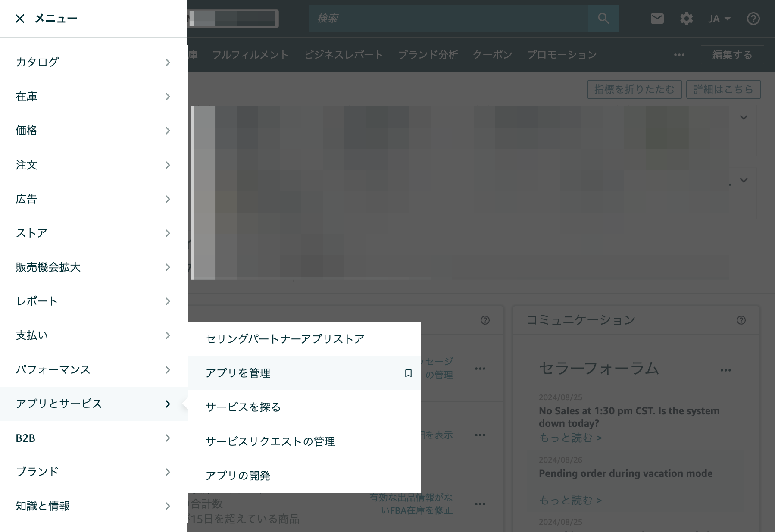
Task: Expand the パフォーマンス menu category
Action: point(94,370)
